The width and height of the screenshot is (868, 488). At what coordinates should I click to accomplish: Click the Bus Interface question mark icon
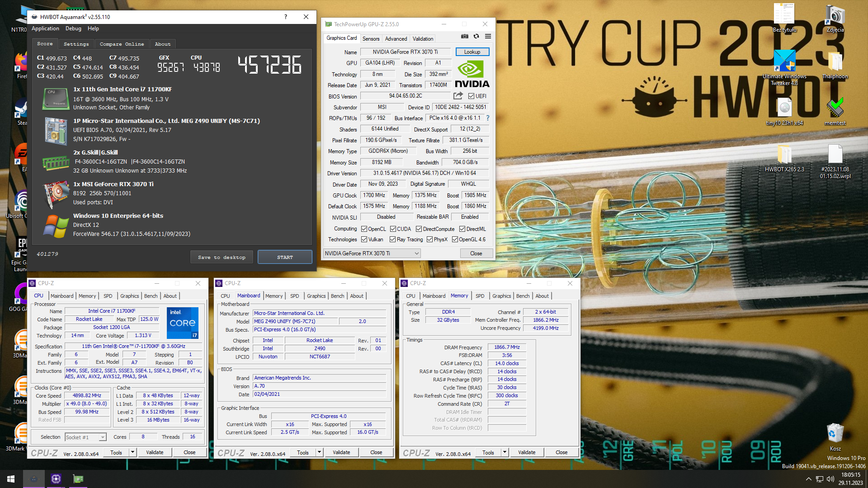(488, 118)
